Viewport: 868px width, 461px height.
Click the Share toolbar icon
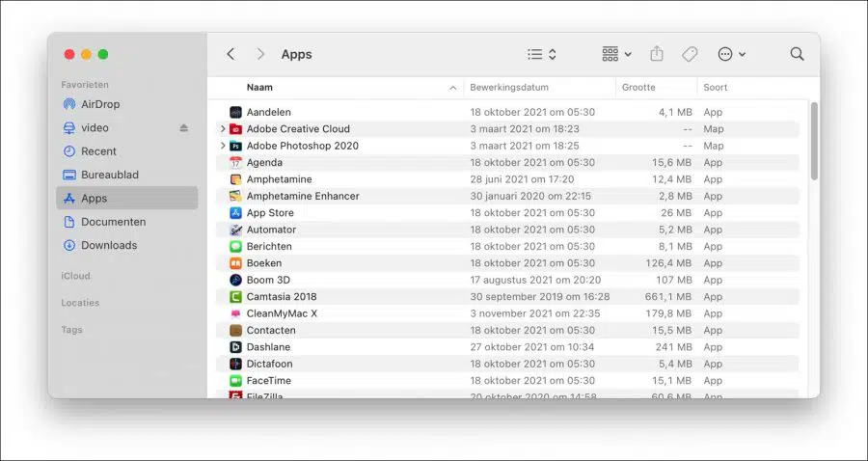tap(657, 54)
